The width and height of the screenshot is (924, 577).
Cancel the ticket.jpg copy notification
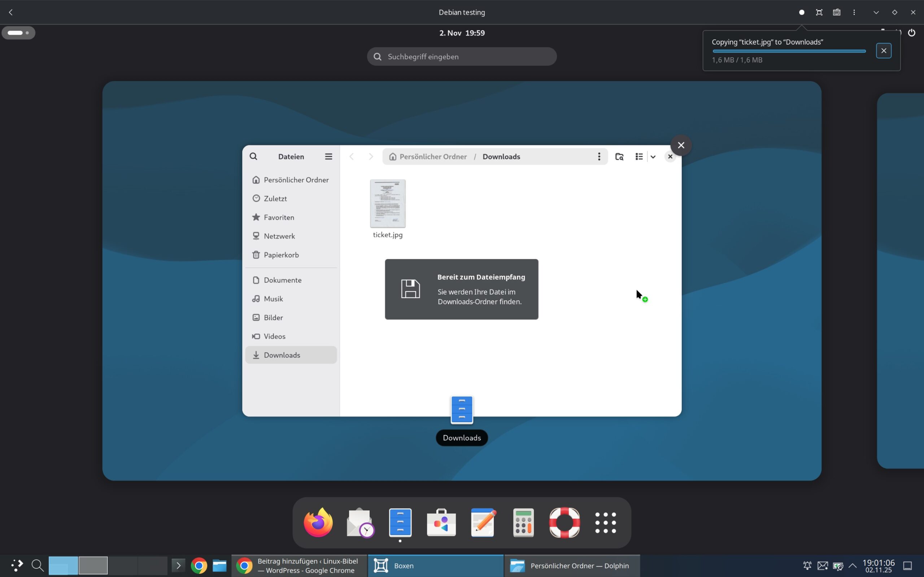884,51
